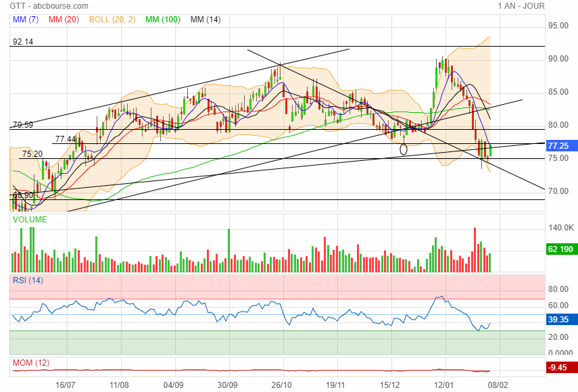Select the "12/01" date on the time axis
The image size is (578, 392).
tap(443, 385)
